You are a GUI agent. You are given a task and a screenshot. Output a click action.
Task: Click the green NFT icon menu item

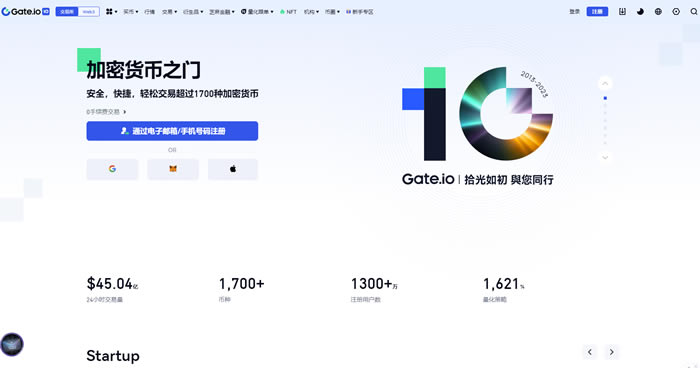(288, 12)
